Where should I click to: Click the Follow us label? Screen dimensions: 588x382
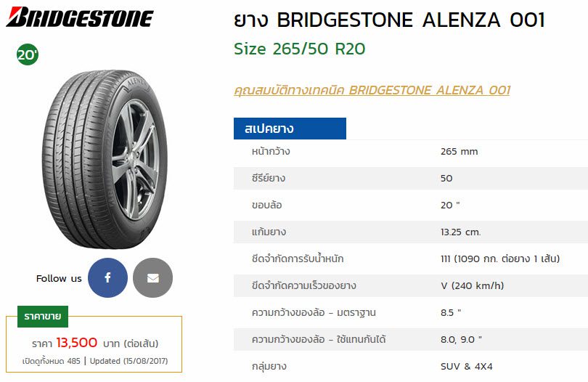tap(59, 278)
